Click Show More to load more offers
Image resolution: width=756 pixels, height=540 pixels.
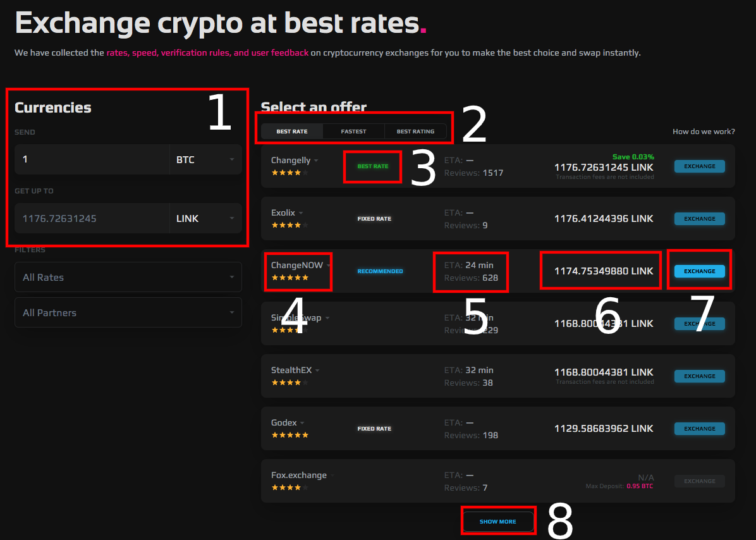click(498, 522)
